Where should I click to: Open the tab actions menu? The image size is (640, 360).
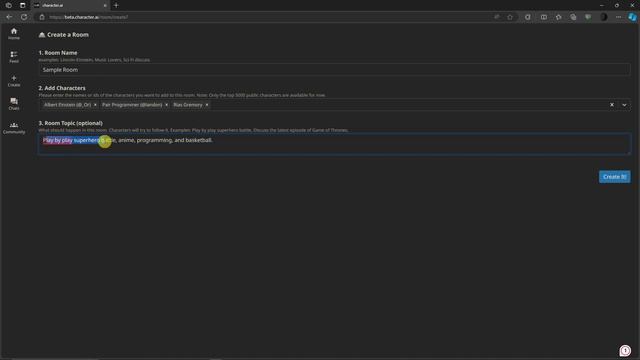(22, 5)
